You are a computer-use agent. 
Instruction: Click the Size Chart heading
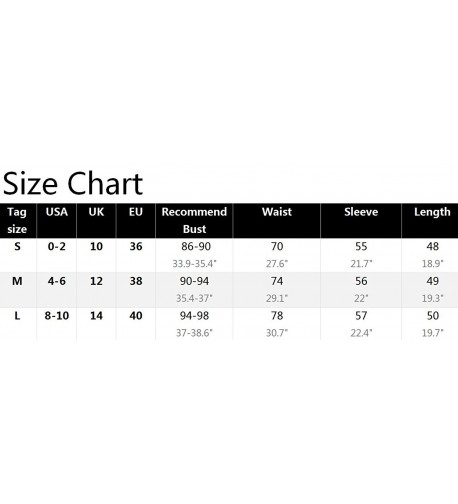coord(73,184)
